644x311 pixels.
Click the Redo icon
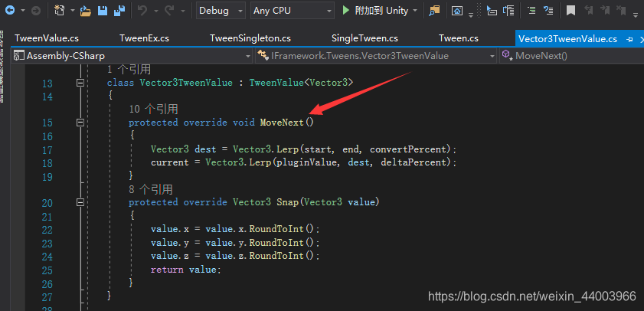click(x=169, y=10)
